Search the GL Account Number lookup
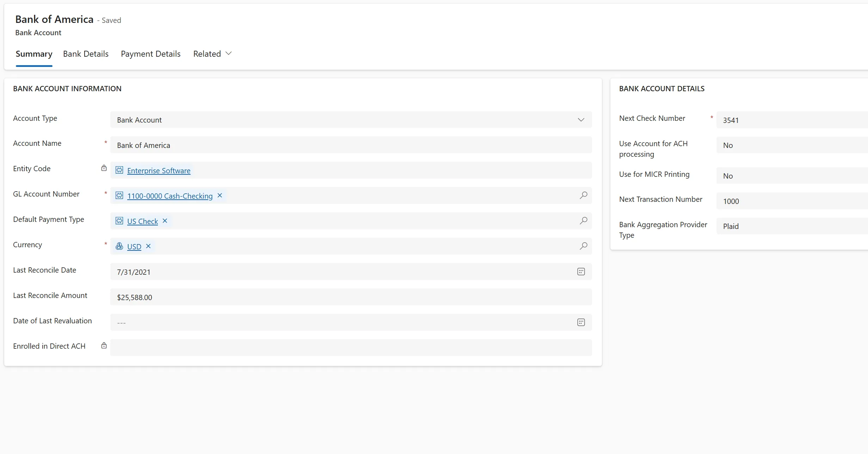This screenshot has width=868, height=454. 583,195
